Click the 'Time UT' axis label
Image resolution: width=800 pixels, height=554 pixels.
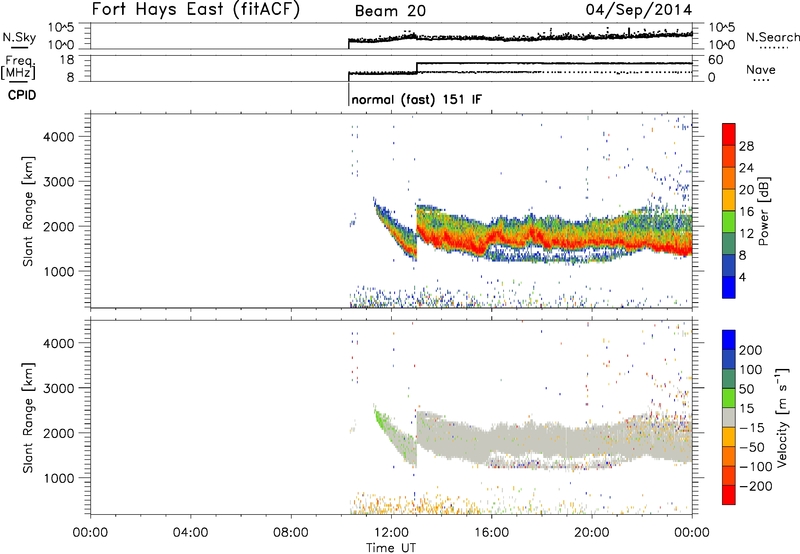click(x=391, y=548)
